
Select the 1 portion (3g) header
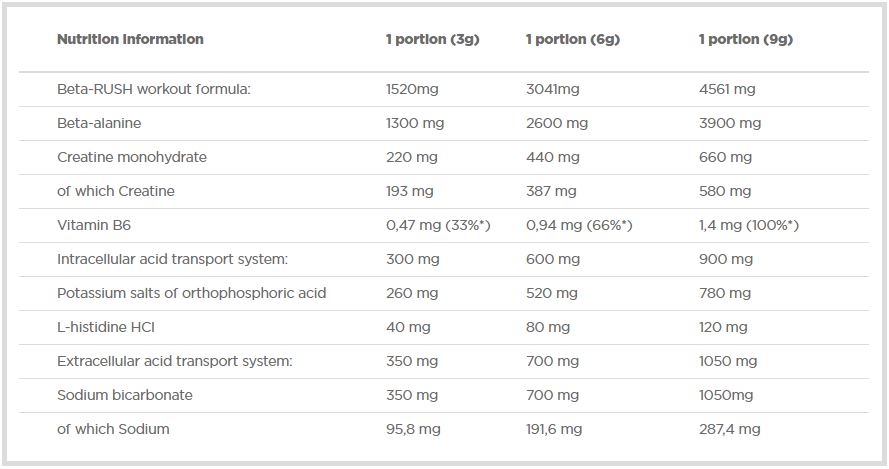pyautogui.click(x=432, y=40)
